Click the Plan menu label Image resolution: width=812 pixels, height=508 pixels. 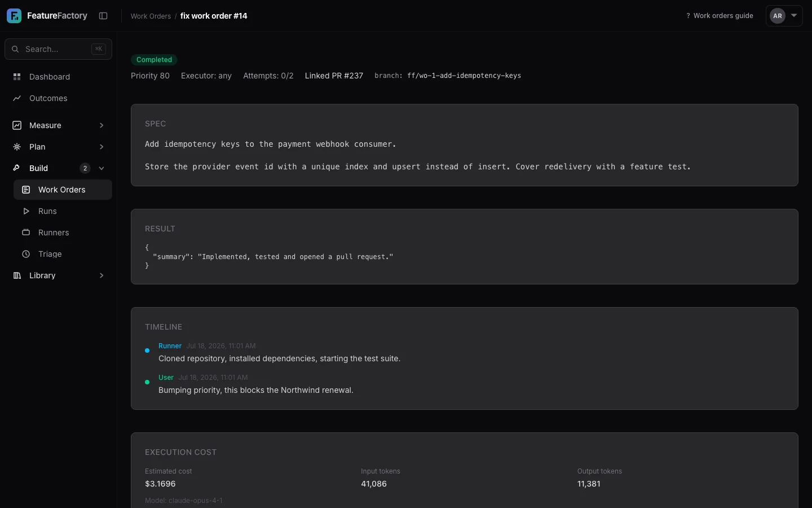pos(37,147)
